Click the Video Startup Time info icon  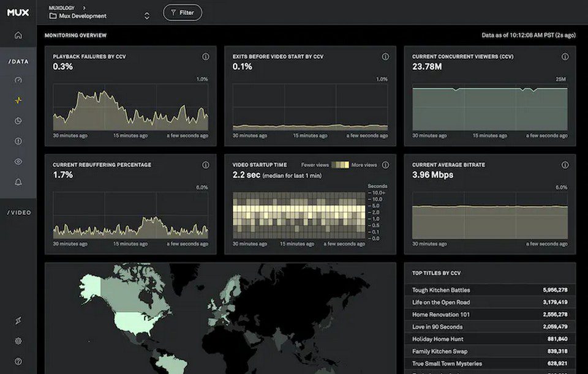(x=385, y=165)
